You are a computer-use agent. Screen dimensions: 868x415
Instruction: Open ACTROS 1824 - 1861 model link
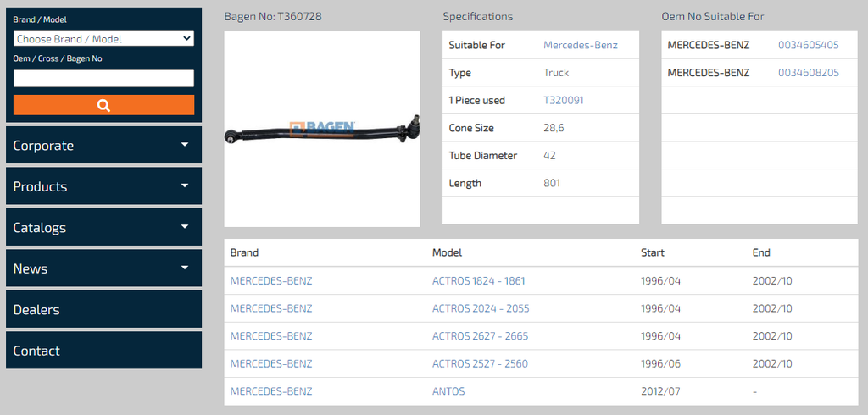click(478, 280)
